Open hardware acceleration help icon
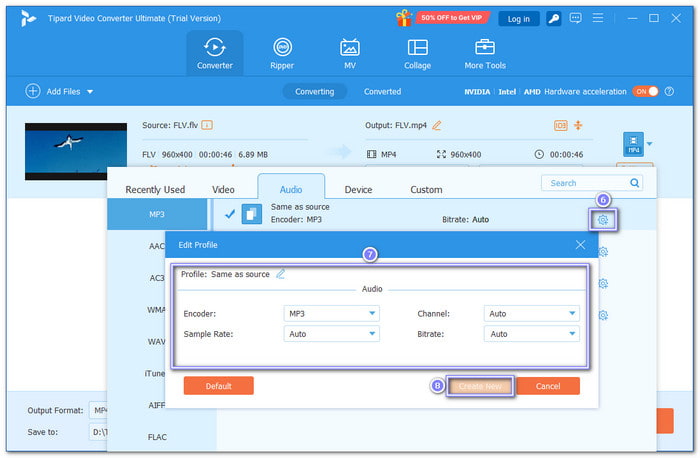The height and width of the screenshot is (458, 700). (x=669, y=91)
